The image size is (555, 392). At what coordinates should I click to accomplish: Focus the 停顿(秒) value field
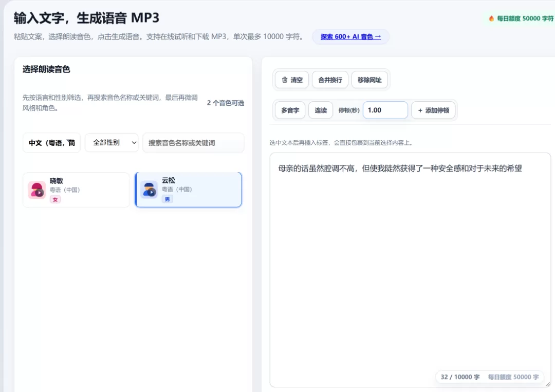coord(385,110)
